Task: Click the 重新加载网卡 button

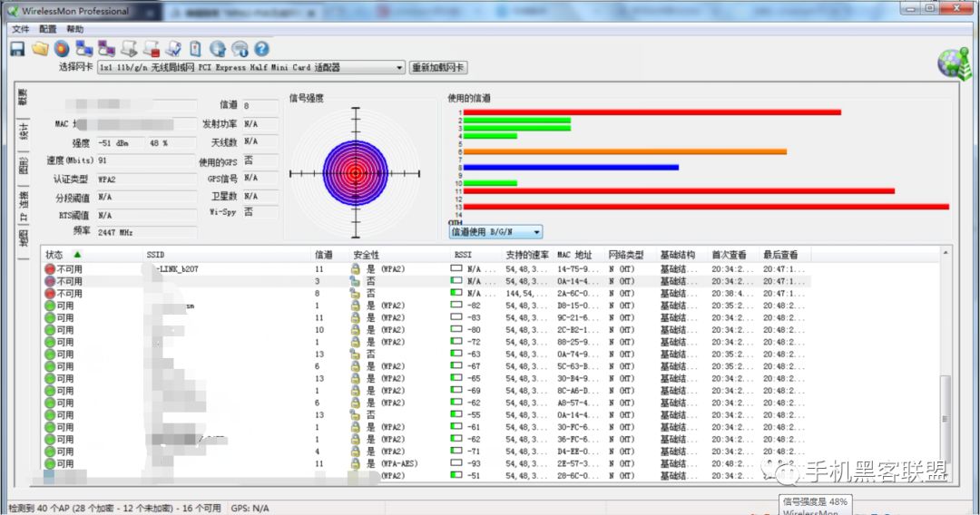Action: click(438, 67)
